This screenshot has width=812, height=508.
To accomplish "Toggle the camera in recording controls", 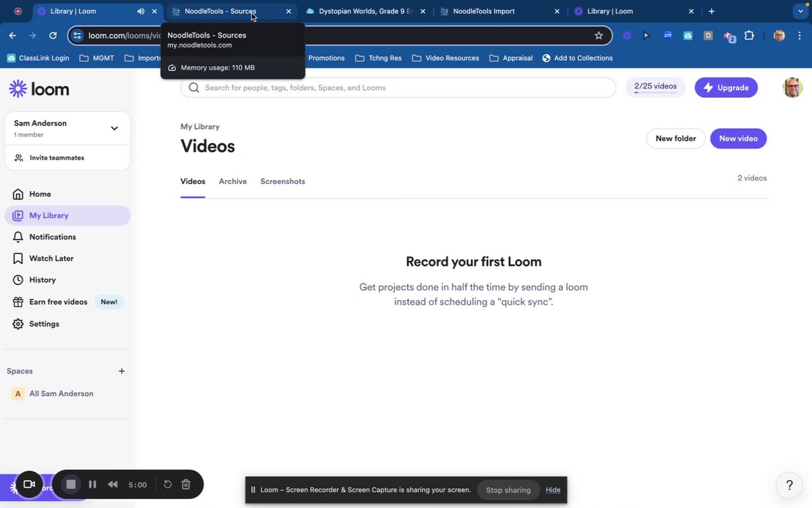I will click(x=29, y=485).
